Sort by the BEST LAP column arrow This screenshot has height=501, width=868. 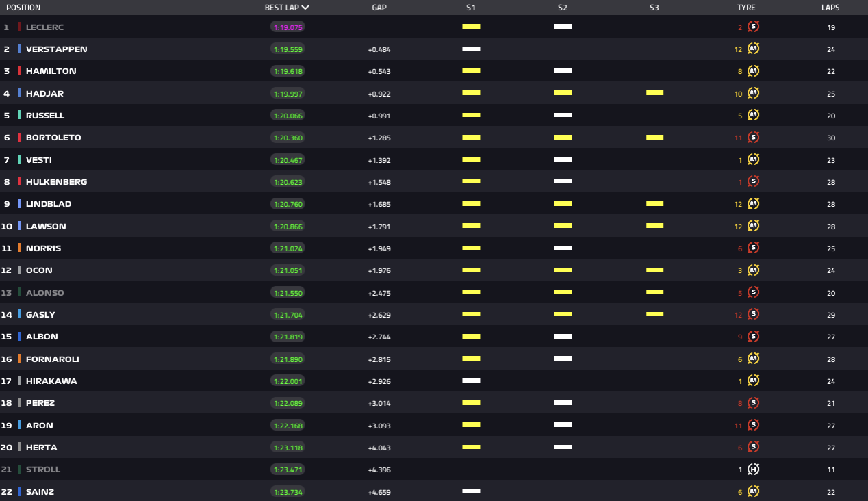pos(305,8)
